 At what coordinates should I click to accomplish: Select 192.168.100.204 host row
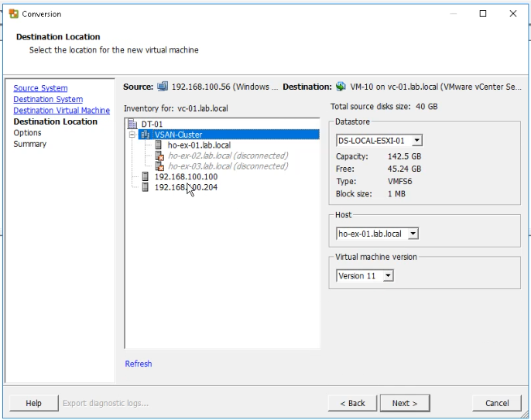pyautogui.click(x=186, y=187)
